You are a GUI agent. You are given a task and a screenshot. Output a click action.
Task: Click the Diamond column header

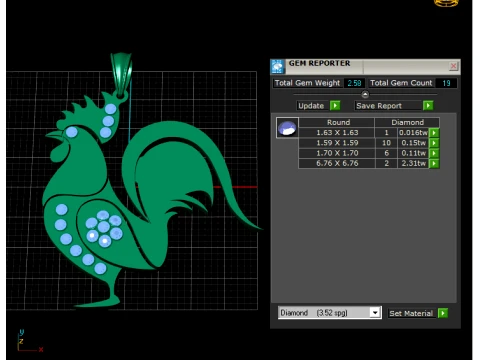tap(407, 122)
